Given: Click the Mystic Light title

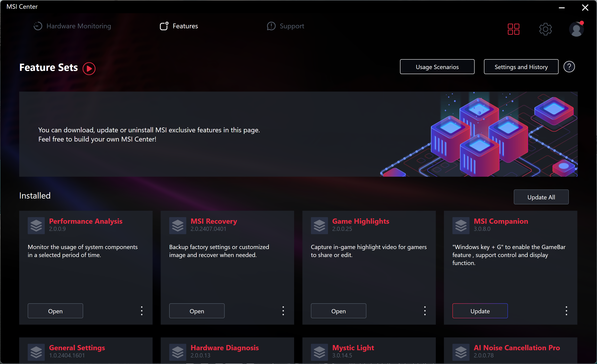Looking at the screenshot, I should (x=353, y=348).
